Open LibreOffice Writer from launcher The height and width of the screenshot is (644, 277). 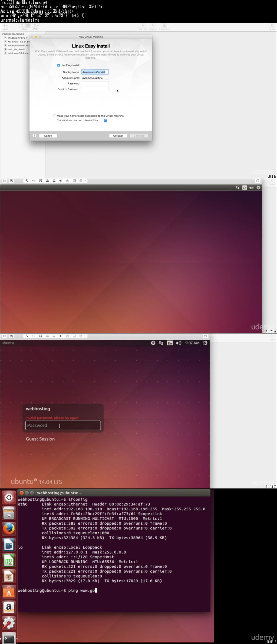(9, 545)
